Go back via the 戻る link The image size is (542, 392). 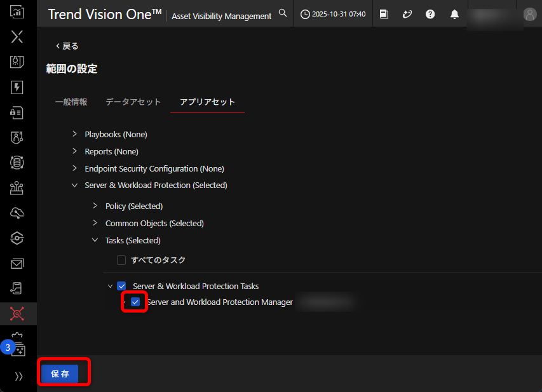point(67,46)
